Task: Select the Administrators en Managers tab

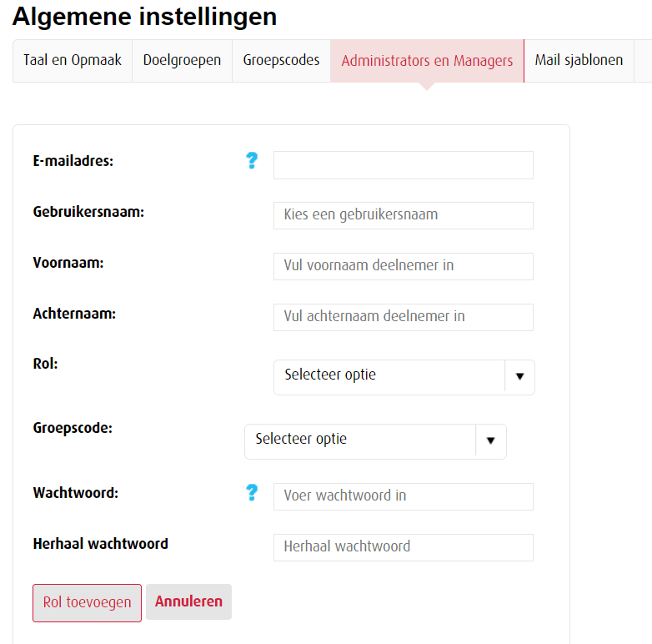Action: [427, 61]
